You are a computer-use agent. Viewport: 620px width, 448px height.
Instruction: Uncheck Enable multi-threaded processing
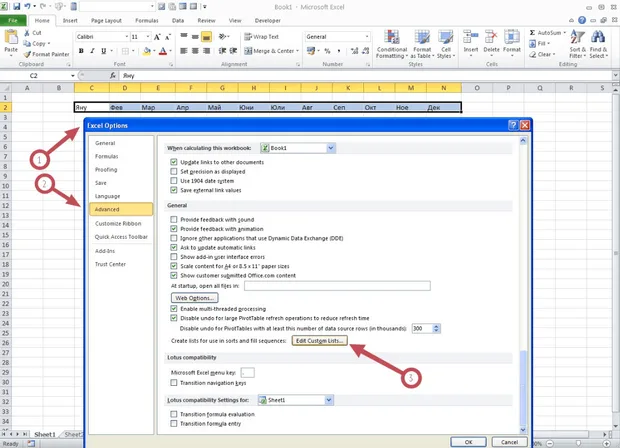(174, 309)
